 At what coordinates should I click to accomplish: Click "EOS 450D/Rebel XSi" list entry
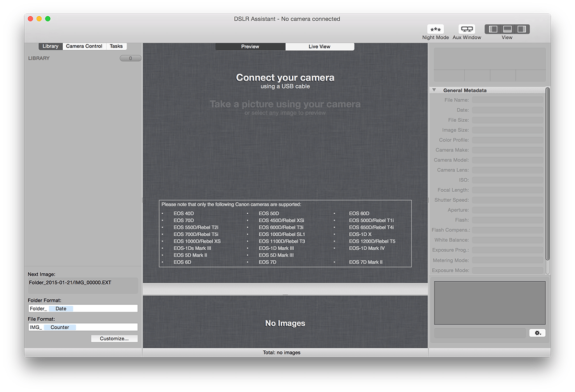click(x=281, y=220)
